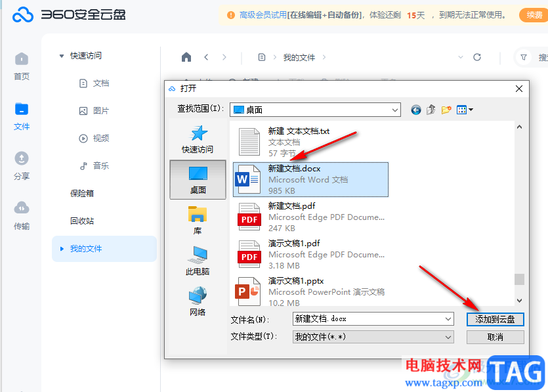Select 桌面 in dialog places bar
This screenshot has height=392, width=548.
pyautogui.click(x=198, y=180)
